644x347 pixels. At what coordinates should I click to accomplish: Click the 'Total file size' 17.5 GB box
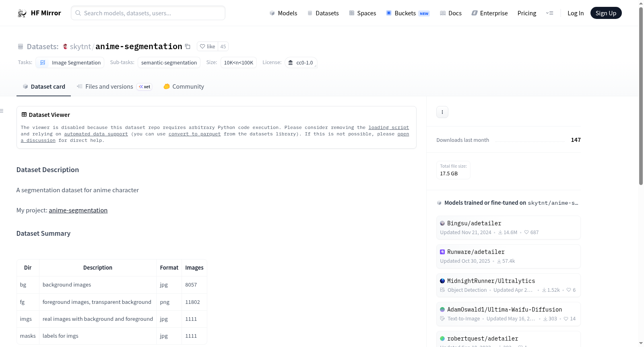(454, 170)
